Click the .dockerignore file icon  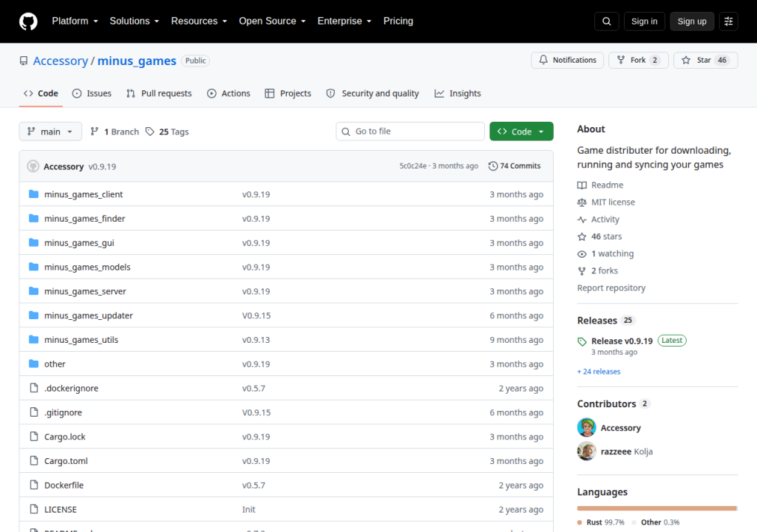(x=34, y=388)
